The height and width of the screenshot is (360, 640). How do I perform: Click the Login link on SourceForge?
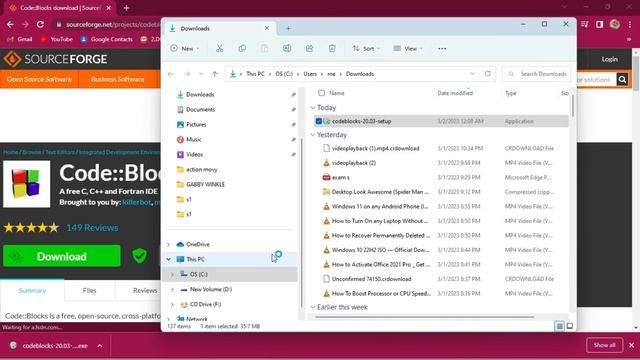tap(609, 59)
